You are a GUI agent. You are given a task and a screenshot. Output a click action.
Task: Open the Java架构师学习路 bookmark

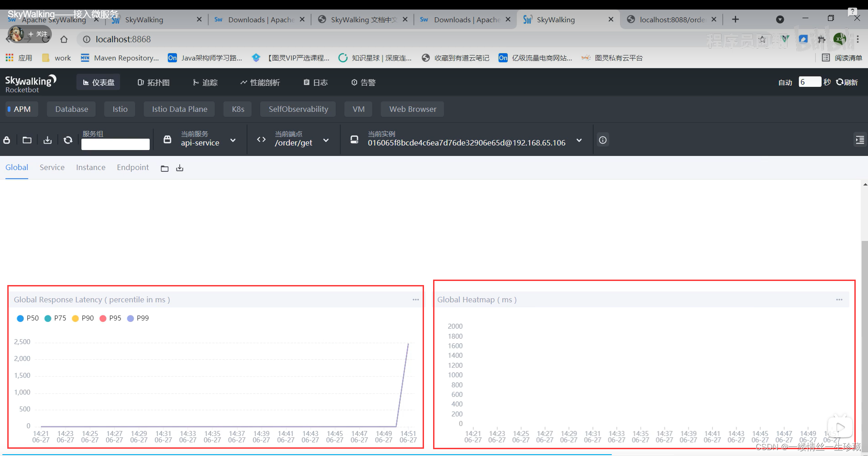(205, 58)
